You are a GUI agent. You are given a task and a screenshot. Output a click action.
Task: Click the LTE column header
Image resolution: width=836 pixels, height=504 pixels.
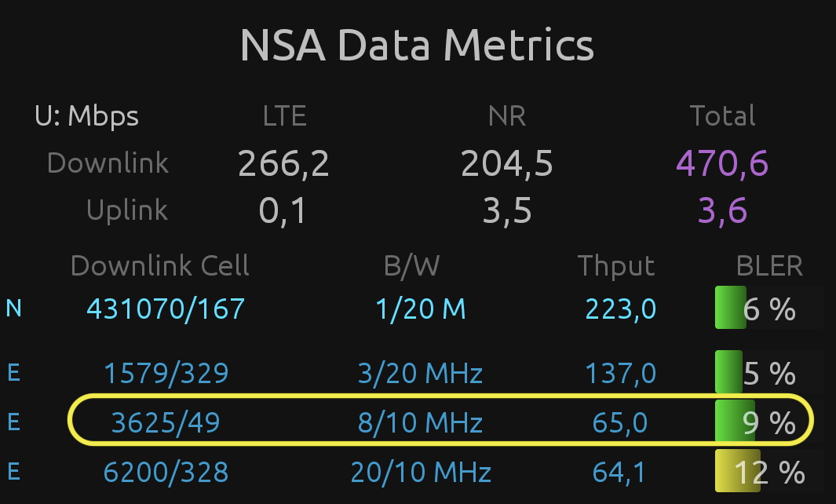[x=284, y=116]
